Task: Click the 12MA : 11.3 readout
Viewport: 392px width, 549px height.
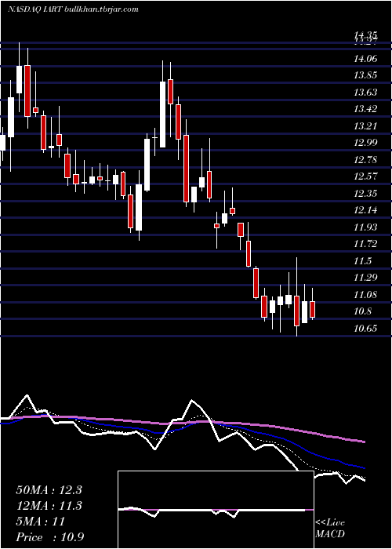Action: [x=49, y=506]
